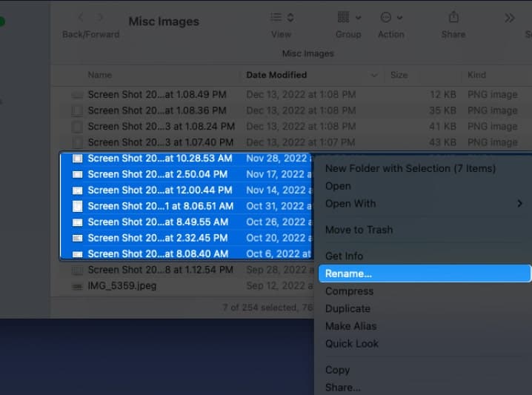This screenshot has width=532, height=395.
Task: Click file icon of Screen Shot at 1.12.54 PM
Action: [x=77, y=270]
